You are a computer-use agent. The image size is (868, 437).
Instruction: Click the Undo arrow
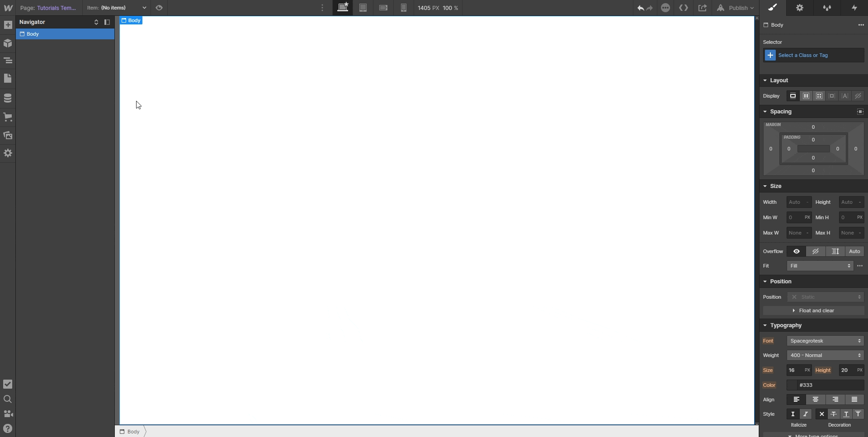[641, 8]
